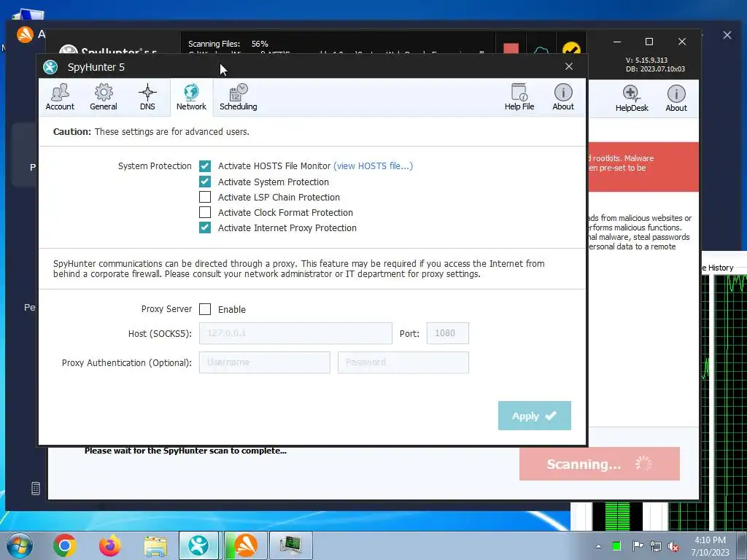The height and width of the screenshot is (560, 747).
Task: Click the Port input field
Action: click(x=448, y=333)
